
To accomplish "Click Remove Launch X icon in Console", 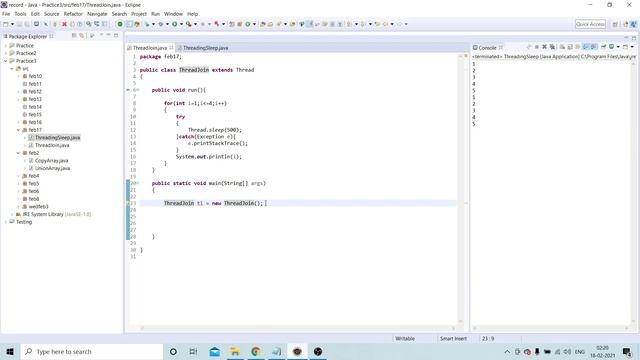I will (x=544, y=47).
